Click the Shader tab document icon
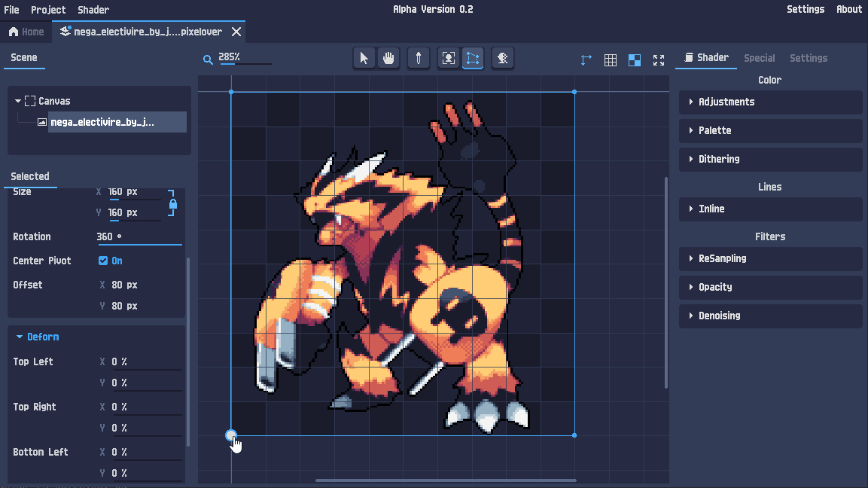 pos(689,57)
